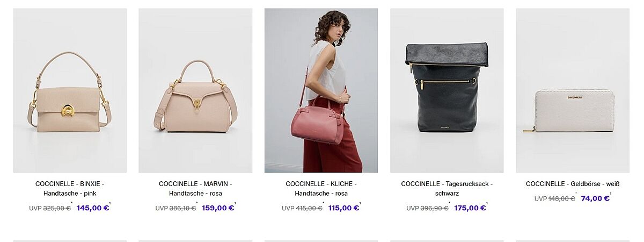Select the 159,00 € sale price
The image size is (644, 242).
(x=218, y=208)
